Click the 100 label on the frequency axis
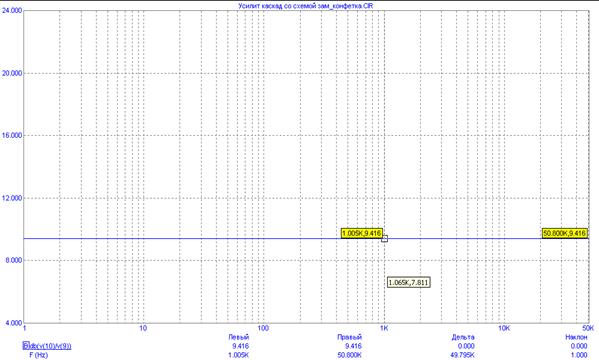599x360 pixels. coord(263,328)
